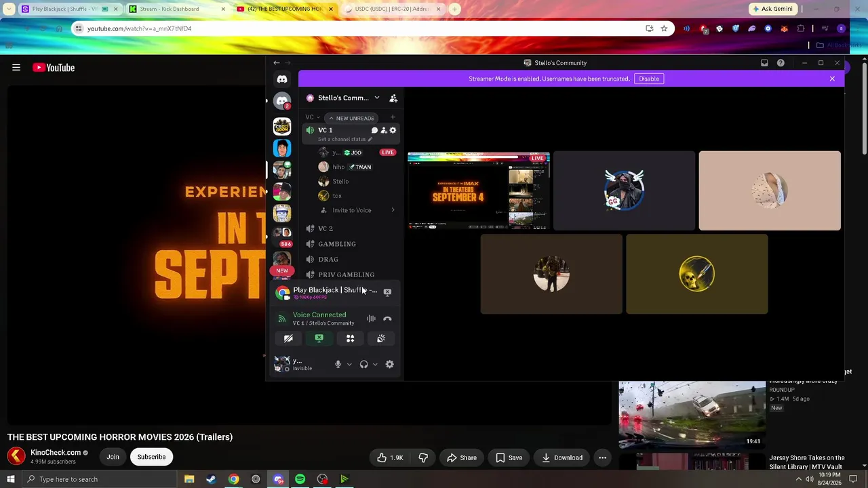Open Spotify from the taskbar
The image size is (868, 488).
tap(300, 479)
